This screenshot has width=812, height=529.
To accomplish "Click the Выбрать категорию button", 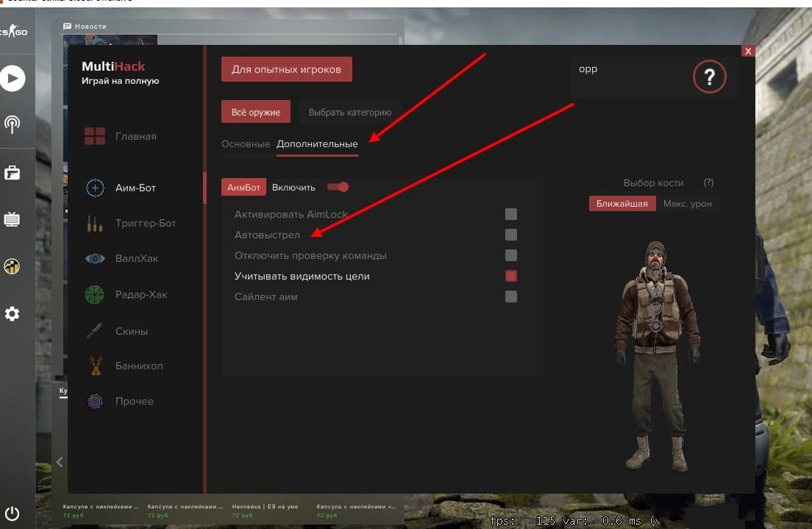I will click(x=350, y=112).
